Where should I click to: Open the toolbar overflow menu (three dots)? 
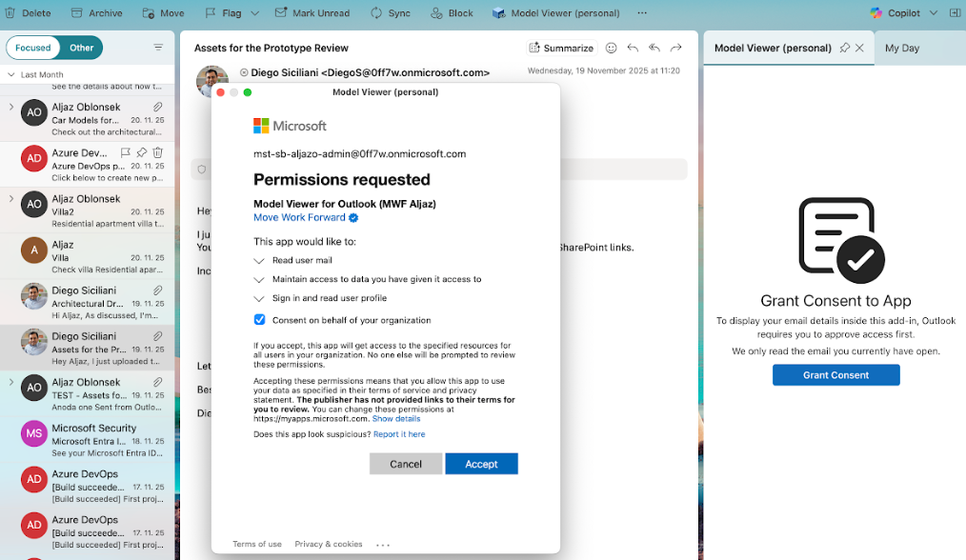click(x=641, y=13)
